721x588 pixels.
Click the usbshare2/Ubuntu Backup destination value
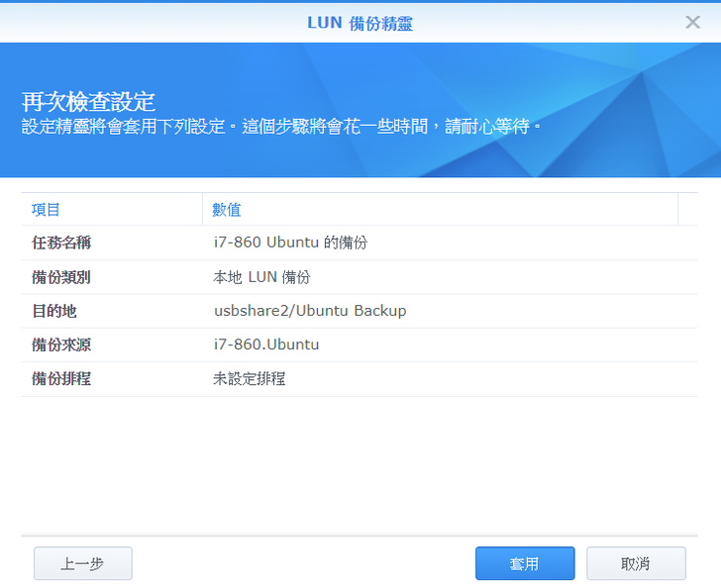[310, 311]
